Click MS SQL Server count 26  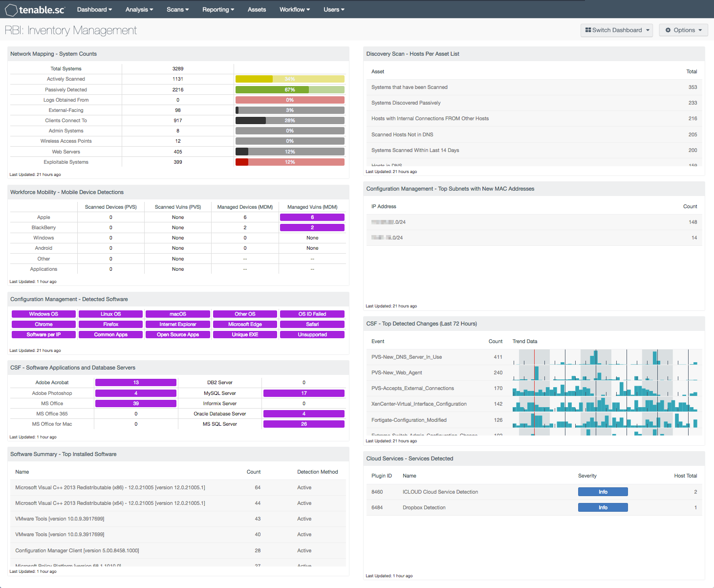[304, 424]
